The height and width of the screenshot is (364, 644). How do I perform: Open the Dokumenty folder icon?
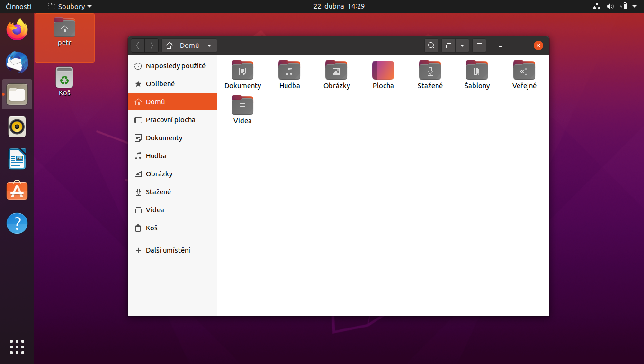pos(242,70)
